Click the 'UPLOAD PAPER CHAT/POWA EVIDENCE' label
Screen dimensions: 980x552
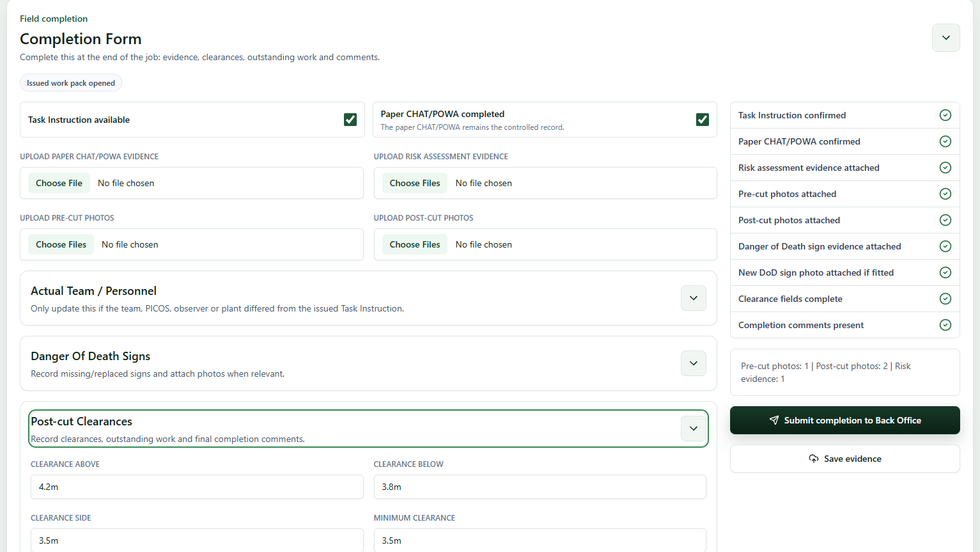pyautogui.click(x=89, y=157)
